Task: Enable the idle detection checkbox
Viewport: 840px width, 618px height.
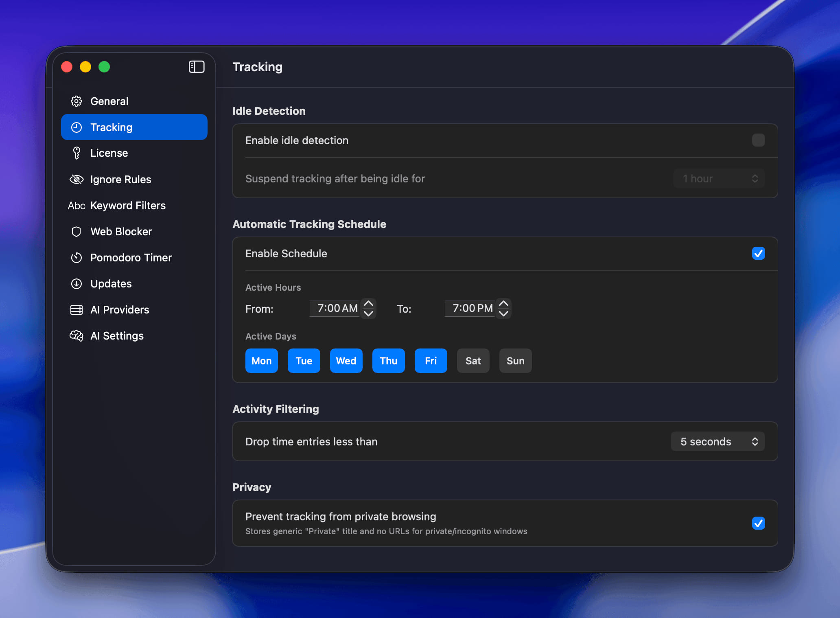Action: coord(758,140)
